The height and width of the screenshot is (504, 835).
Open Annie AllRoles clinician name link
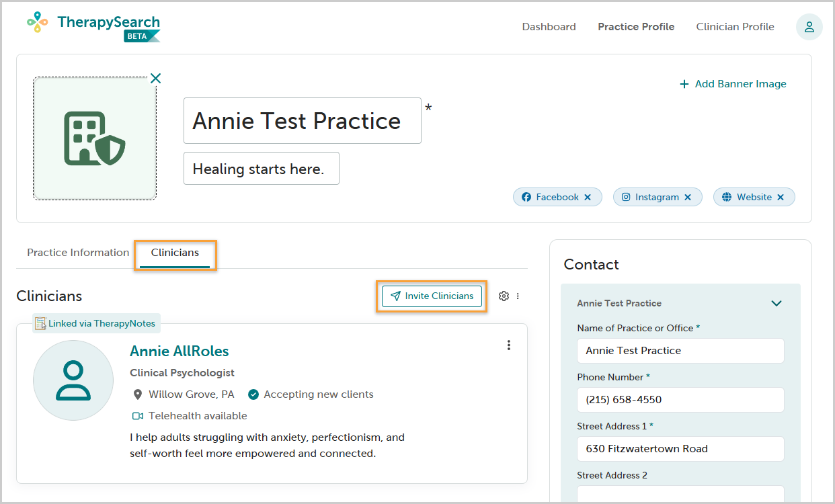click(x=180, y=351)
